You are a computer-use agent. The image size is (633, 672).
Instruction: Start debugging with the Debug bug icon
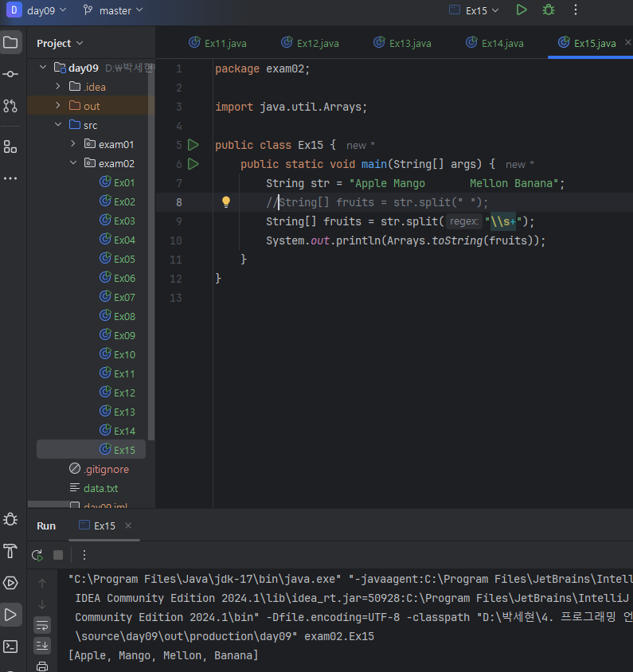point(548,10)
